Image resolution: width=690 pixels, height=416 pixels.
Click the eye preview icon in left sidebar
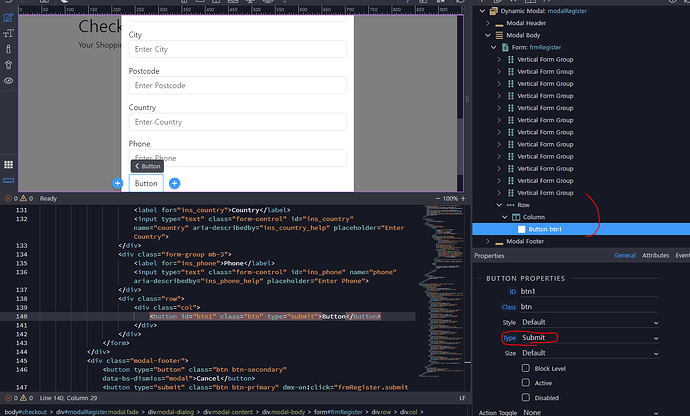(x=9, y=79)
